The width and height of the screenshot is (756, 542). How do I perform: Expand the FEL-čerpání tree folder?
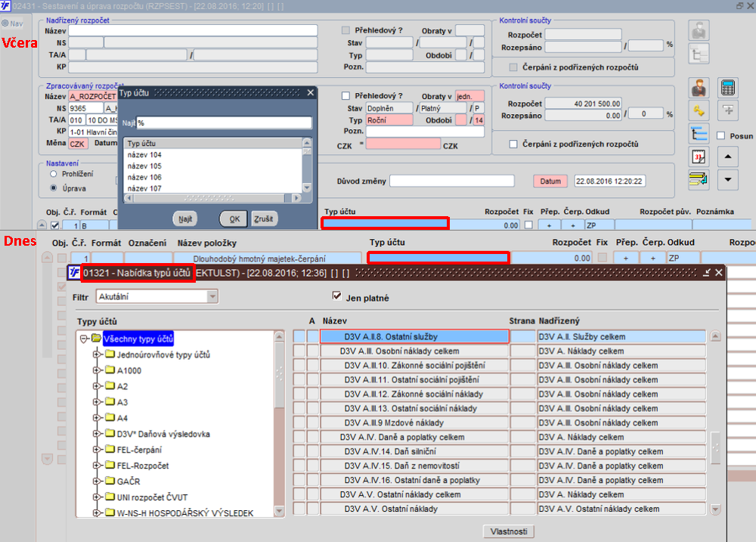(97, 450)
